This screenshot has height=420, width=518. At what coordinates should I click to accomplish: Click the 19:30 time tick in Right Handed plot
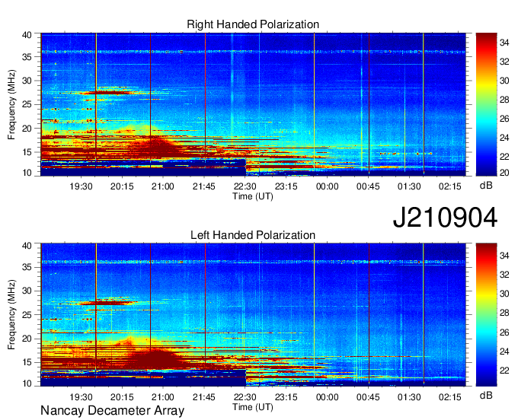click(81, 186)
